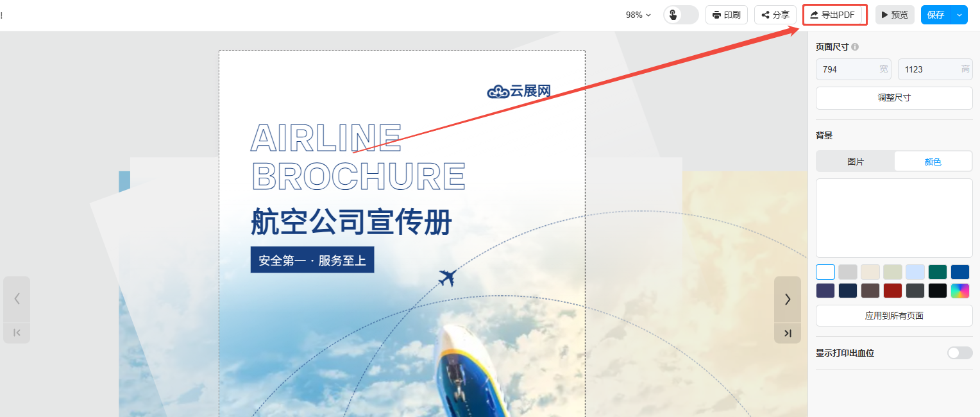Click the page width field showing 794
Image resolution: width=980 pixels, height=417 pixels.
click(854, 69)
